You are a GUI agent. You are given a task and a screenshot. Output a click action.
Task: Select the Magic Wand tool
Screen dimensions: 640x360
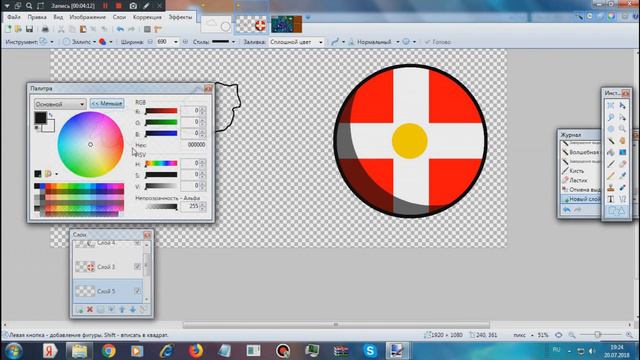(611, 141)
